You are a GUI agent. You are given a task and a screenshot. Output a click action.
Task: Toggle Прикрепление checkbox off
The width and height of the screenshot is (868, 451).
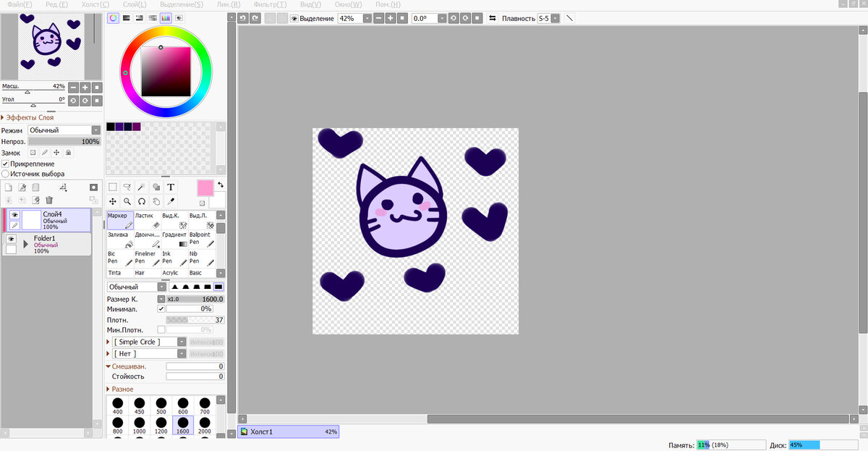coord(6,164)
